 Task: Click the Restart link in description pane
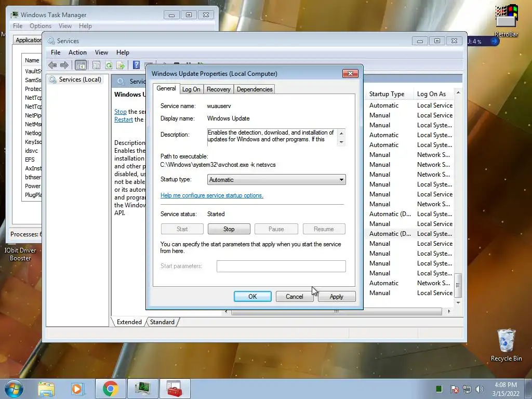coord(124,119)
